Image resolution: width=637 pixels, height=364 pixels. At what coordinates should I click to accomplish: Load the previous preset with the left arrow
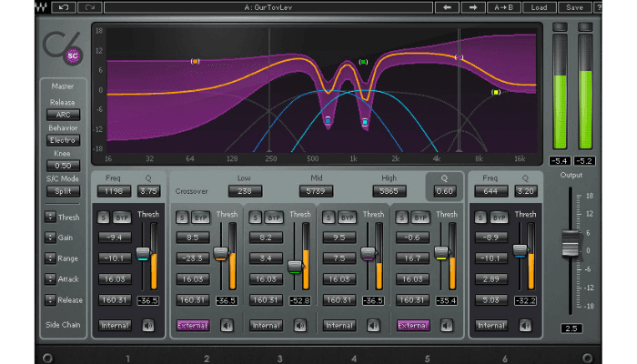click(447, 7)
